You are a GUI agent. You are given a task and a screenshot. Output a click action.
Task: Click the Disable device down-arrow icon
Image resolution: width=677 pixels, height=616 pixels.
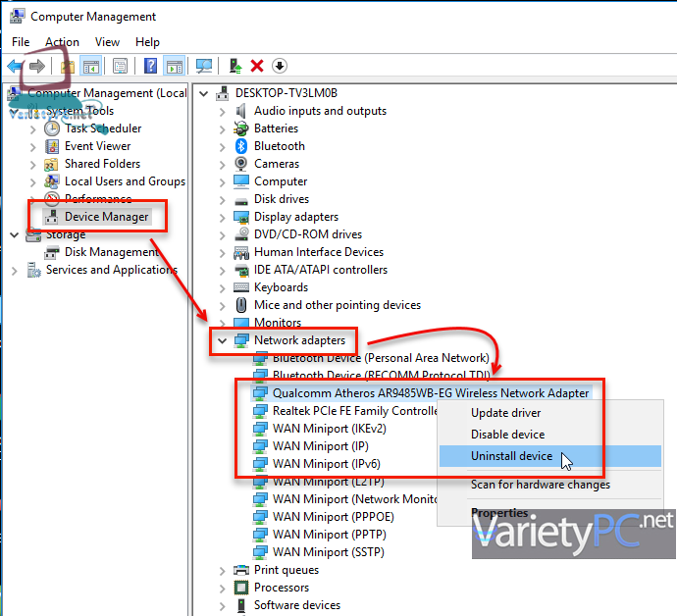coord(280,66)
